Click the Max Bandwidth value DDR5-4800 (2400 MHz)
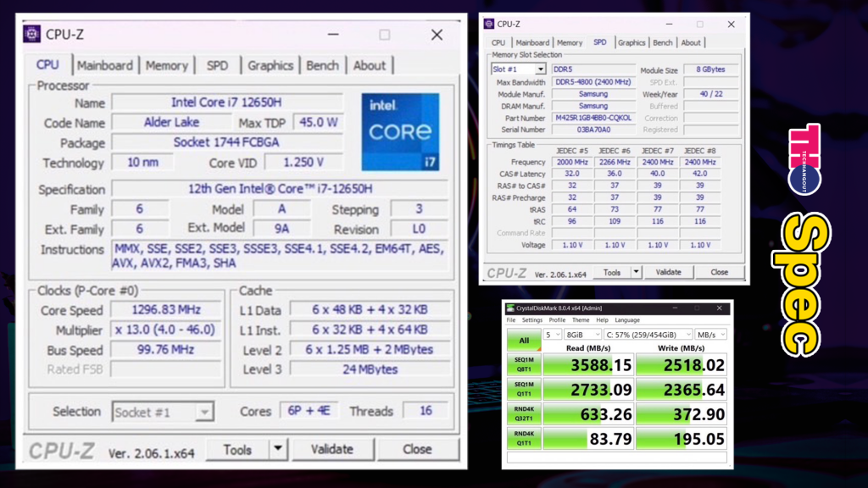The height and width of the screenshot is (488, 868). click(x=593, y=82)
